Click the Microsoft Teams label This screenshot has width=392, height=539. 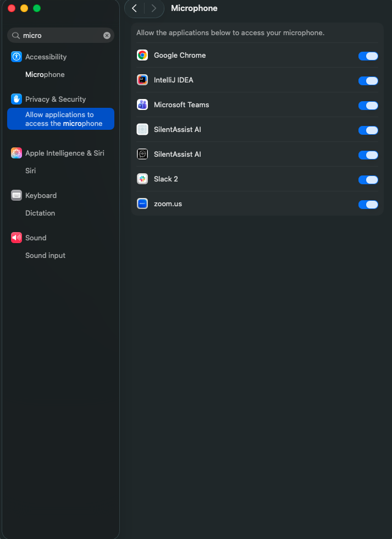[x=181, y=105]
